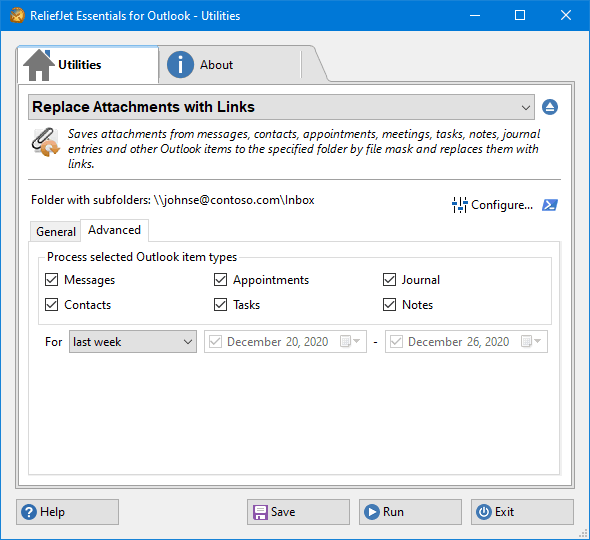Click the paperclip attachment utility icon
590x540 pixels.
pos(45,142)
